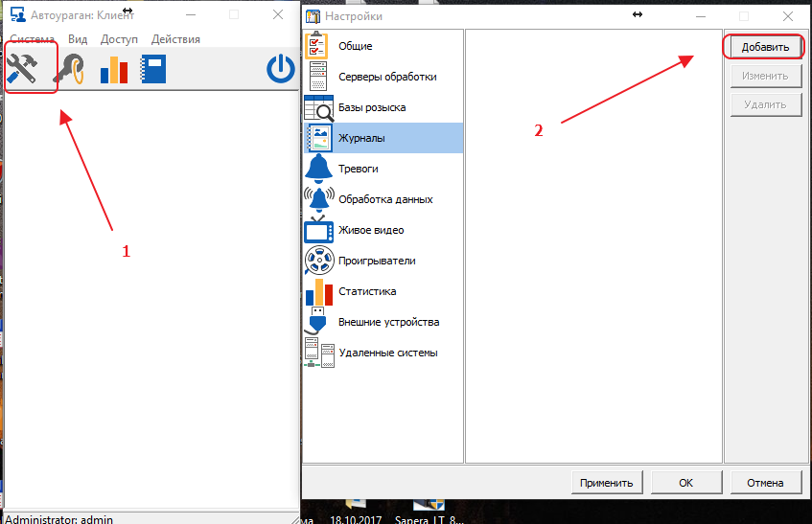The height and width of the screenshot is (524, 812).
Task: Open the Действия menu
Action: (x=175, y=39)
